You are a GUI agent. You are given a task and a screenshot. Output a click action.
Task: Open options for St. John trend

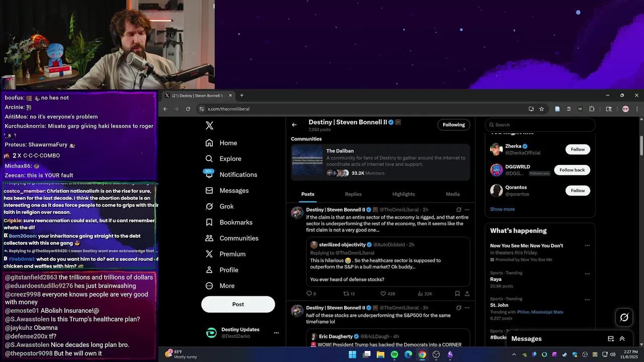587,300
